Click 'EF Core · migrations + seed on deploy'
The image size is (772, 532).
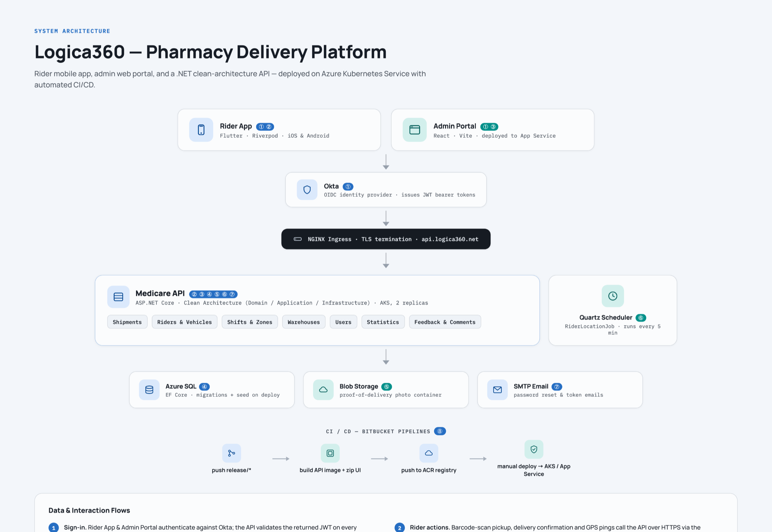point(223,395)
